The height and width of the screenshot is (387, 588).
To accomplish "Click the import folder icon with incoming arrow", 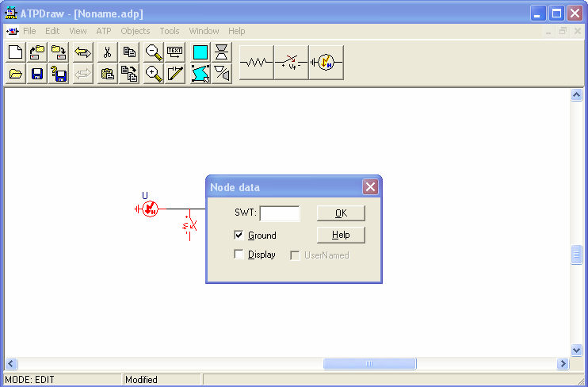I will click(x=37, y=52).
